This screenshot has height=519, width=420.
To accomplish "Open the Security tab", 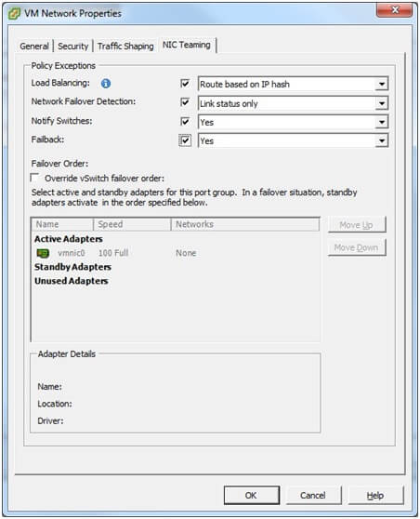I will (73, 46).
